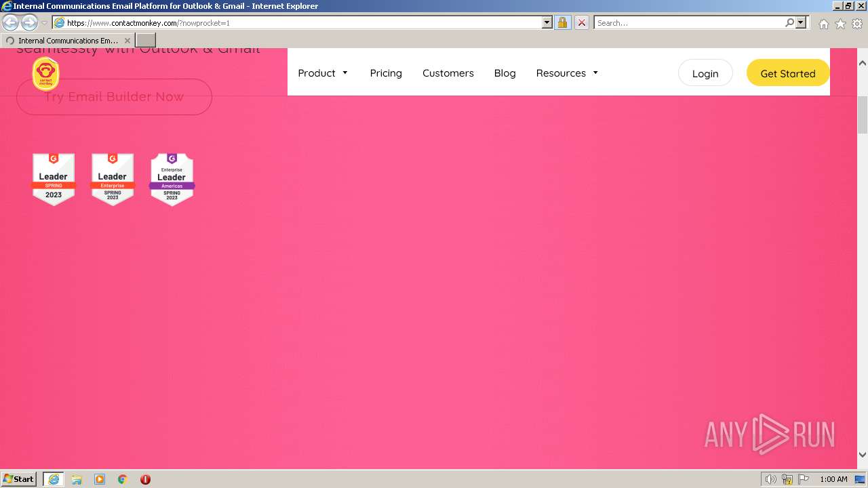The height and width of the screenshot is (488, 868).
Task: Open the File Explorer taskbar icon
Action: pyautogui.click(x=77, y=479)
